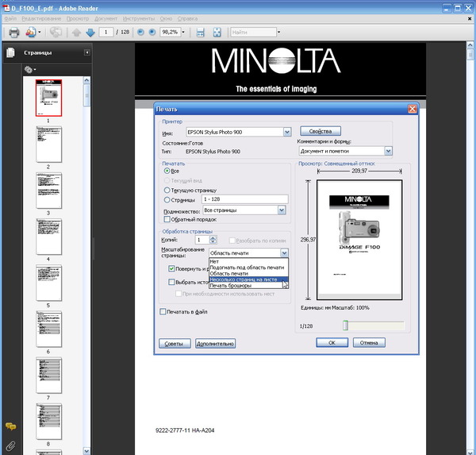Click the 'Советы' button
Image resolution: width=476 pixels, height=455 pixels.
pos(175,344)
